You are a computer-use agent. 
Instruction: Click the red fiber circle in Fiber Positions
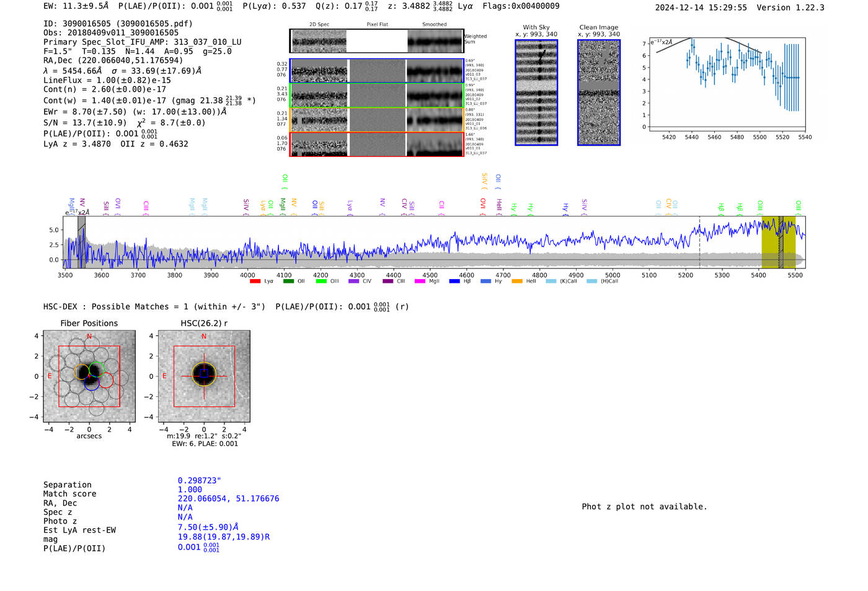[106, 380]
